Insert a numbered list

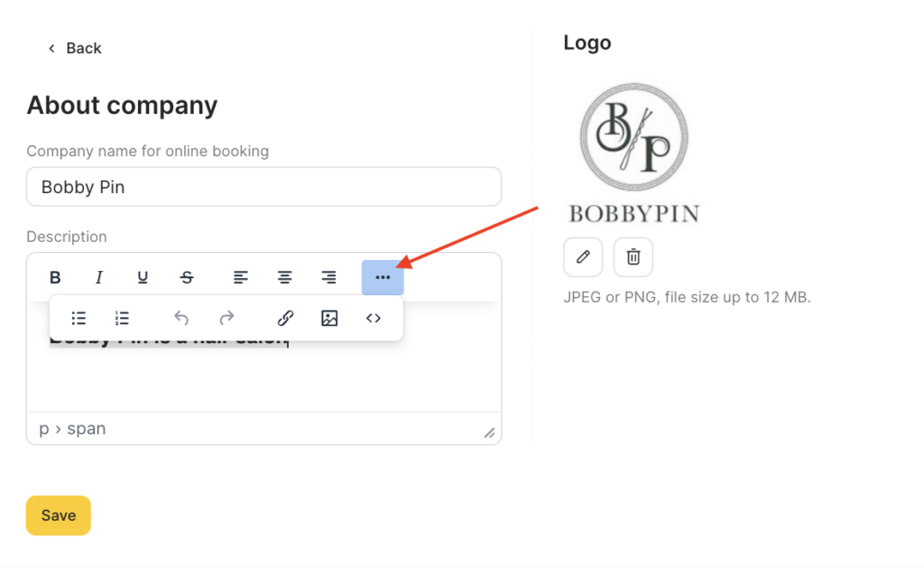[123, 318]
